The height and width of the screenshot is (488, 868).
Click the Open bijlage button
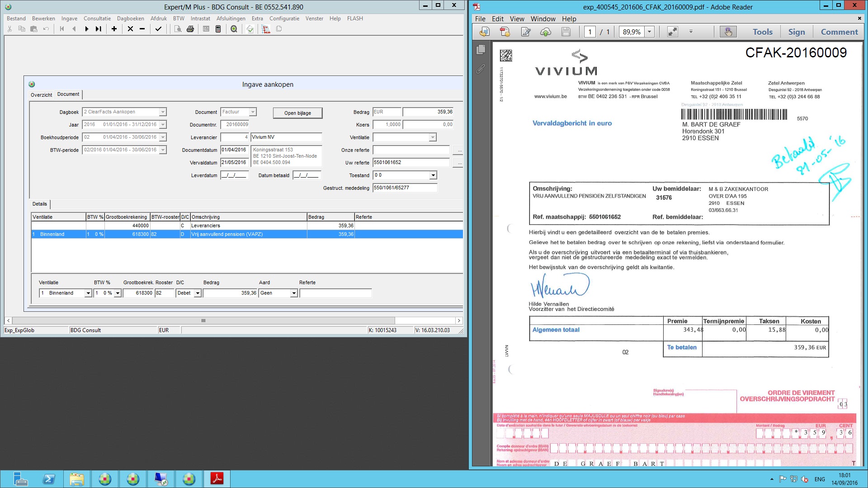click(297, 113)
